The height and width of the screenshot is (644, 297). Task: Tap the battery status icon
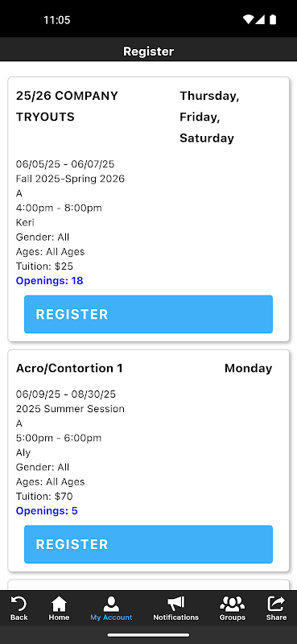pos(273,19)
